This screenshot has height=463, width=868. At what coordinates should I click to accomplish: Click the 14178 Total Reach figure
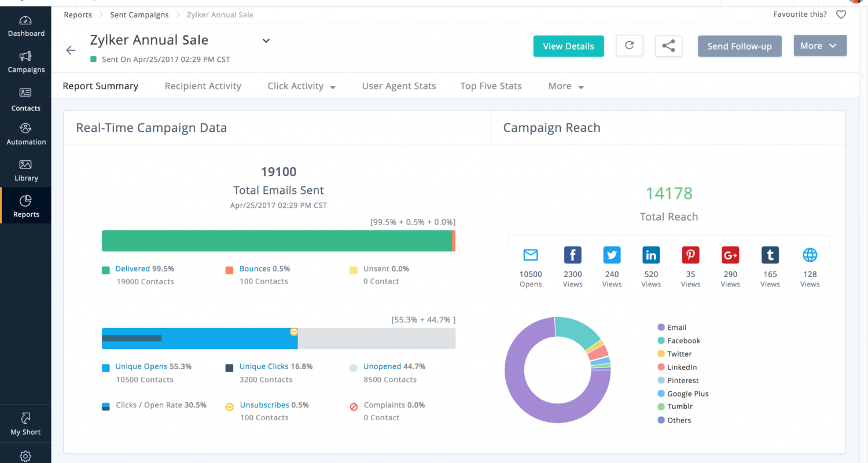[669, 193]
